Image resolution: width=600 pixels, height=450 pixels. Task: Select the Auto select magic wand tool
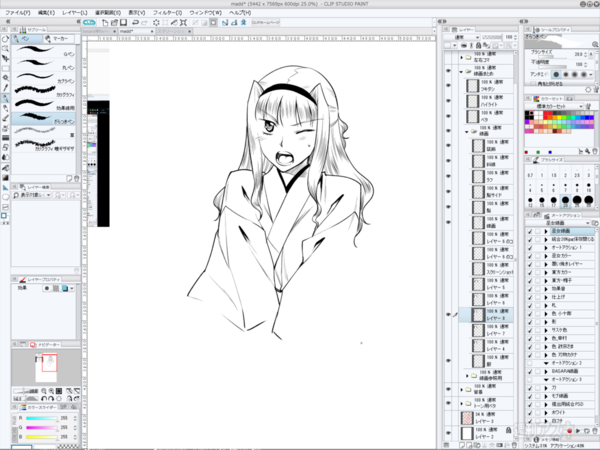[5, 78]
